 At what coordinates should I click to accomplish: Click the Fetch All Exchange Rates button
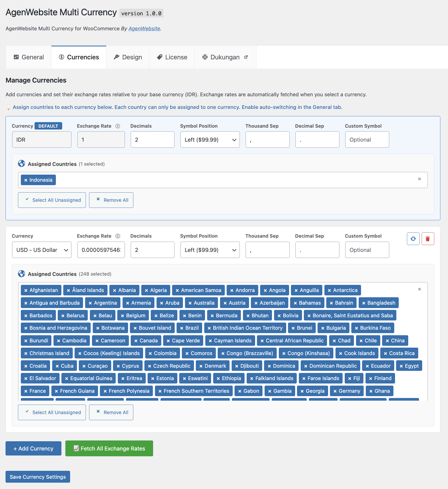109,448
